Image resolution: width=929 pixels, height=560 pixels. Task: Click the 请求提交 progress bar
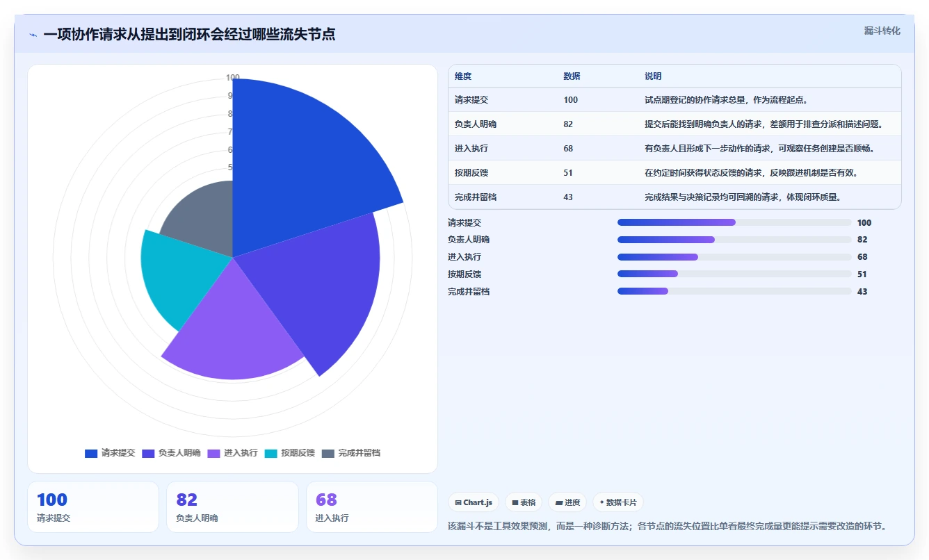tap(734, 222)
